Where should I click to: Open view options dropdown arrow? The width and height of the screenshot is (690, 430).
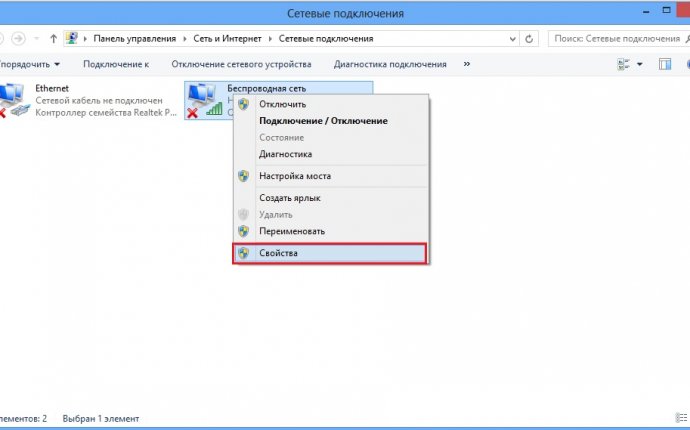pos(640,64)
